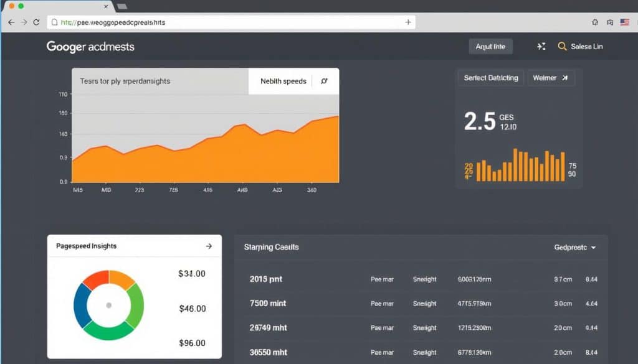Click the arrow icon on Welmer
The width and height of the screenshot is (638, 364).
pyautogui.click(x=564, y=78)
